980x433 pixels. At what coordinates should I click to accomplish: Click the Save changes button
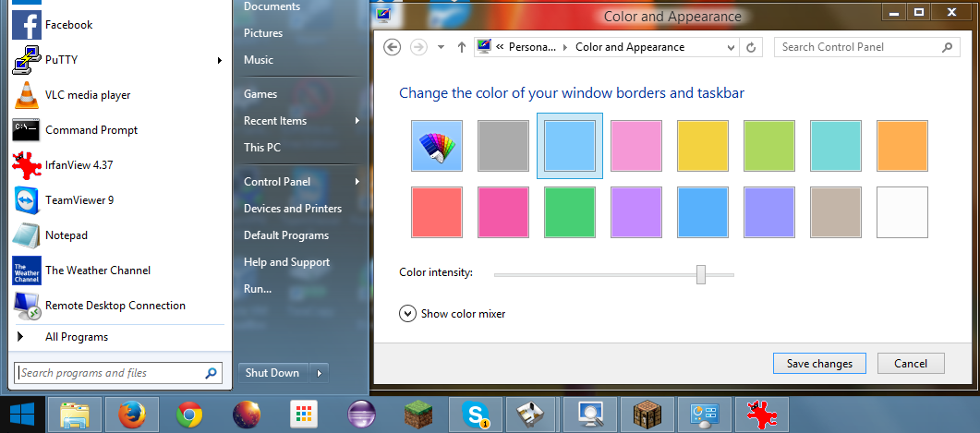coord(818,364)
